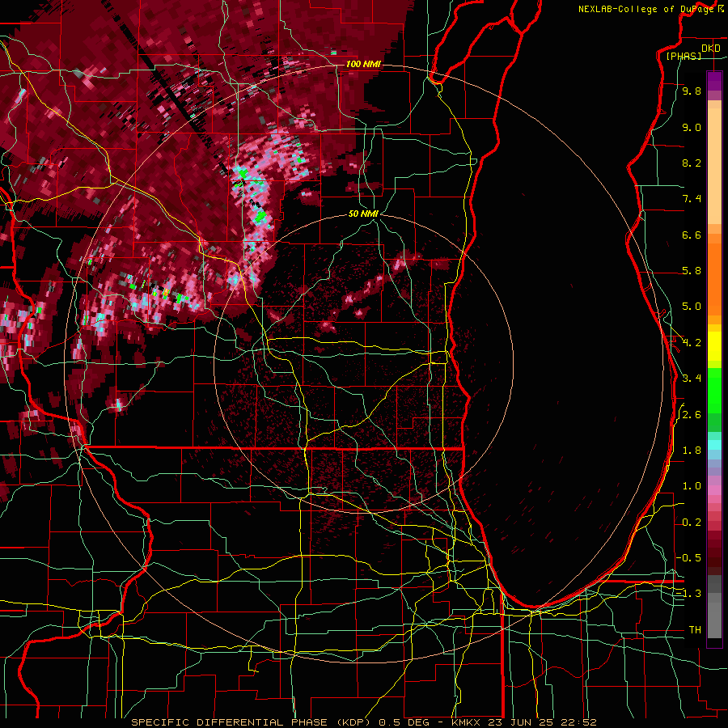Click the 1.0 color scale value
This screenshot has width=728, height=728.
692,486
